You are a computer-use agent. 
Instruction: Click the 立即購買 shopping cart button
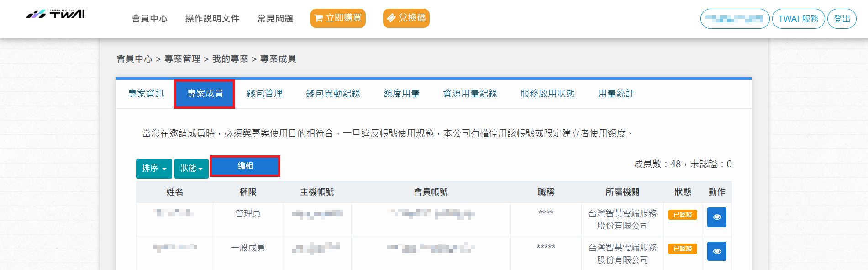click(338, 18)
